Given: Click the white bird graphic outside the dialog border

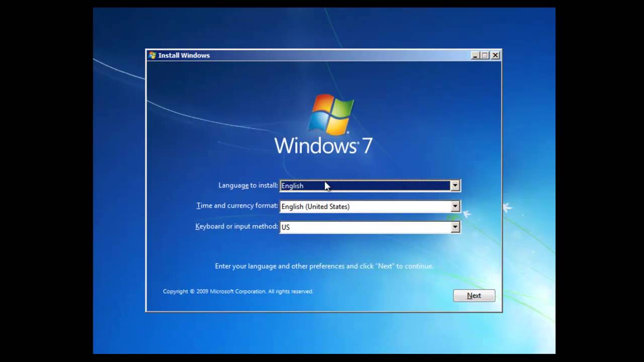Looking at the screenshot, I should (x=507, y=207).
